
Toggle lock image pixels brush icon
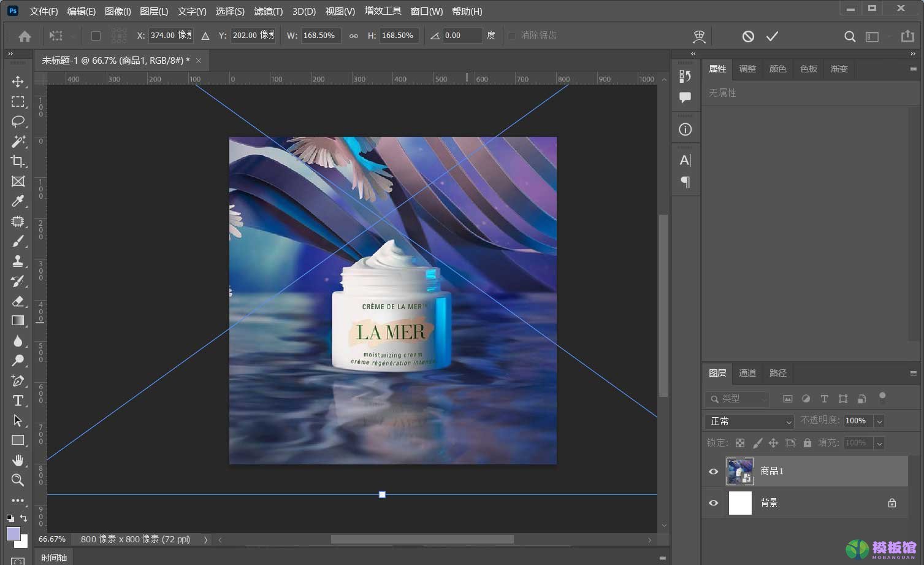click(757, 443)
